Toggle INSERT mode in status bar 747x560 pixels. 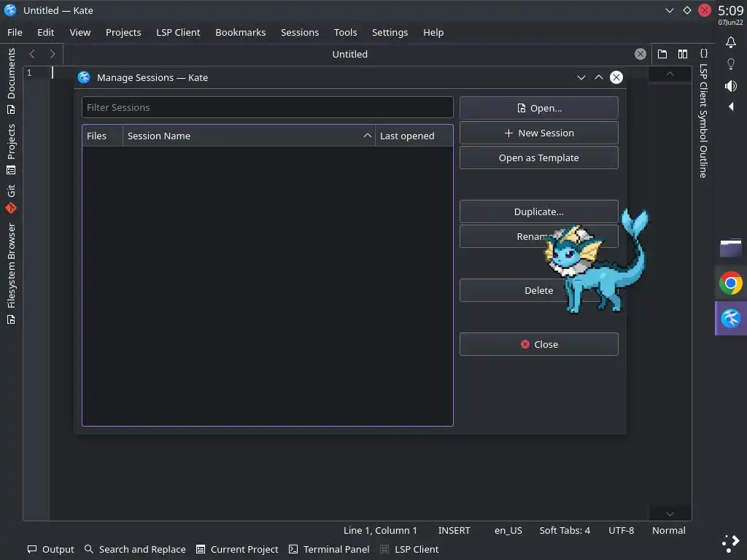coord(454,531)
